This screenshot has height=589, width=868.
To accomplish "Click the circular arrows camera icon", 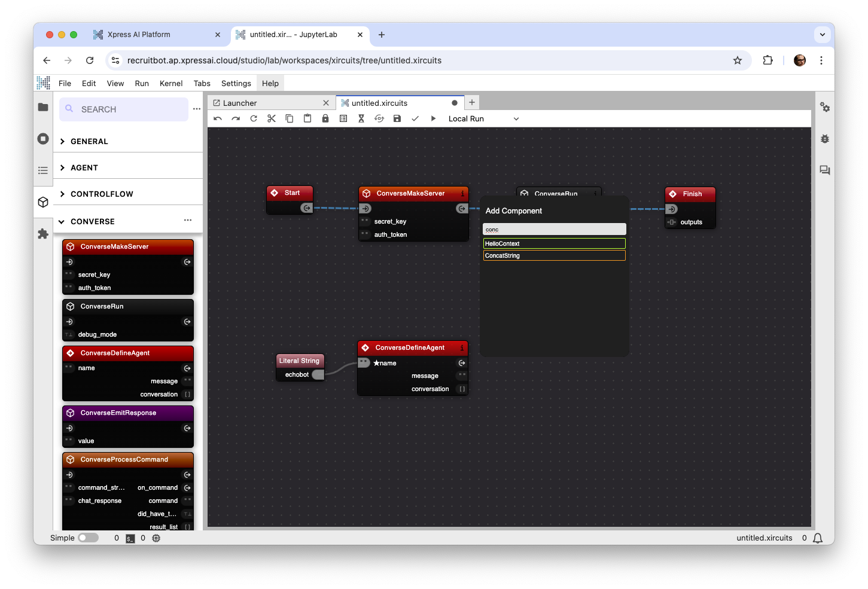I will [379, 118].
